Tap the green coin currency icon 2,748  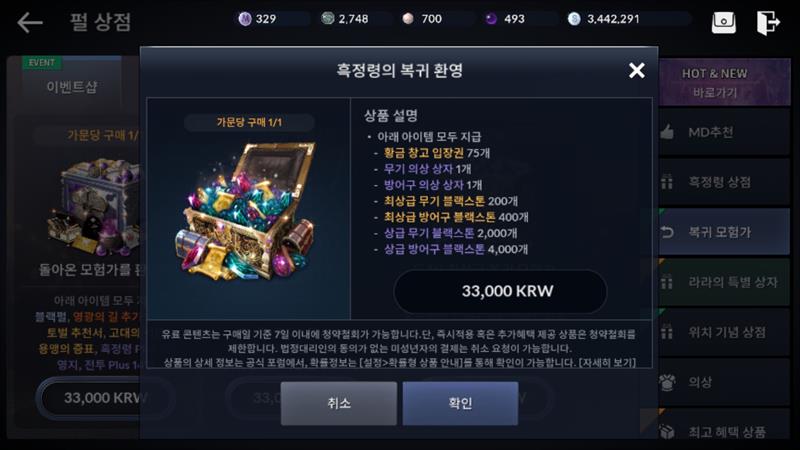pos(328,19)
